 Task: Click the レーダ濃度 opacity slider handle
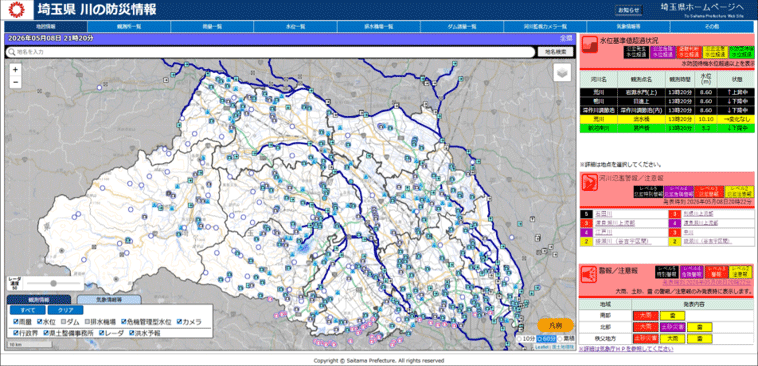pos(54,283)
